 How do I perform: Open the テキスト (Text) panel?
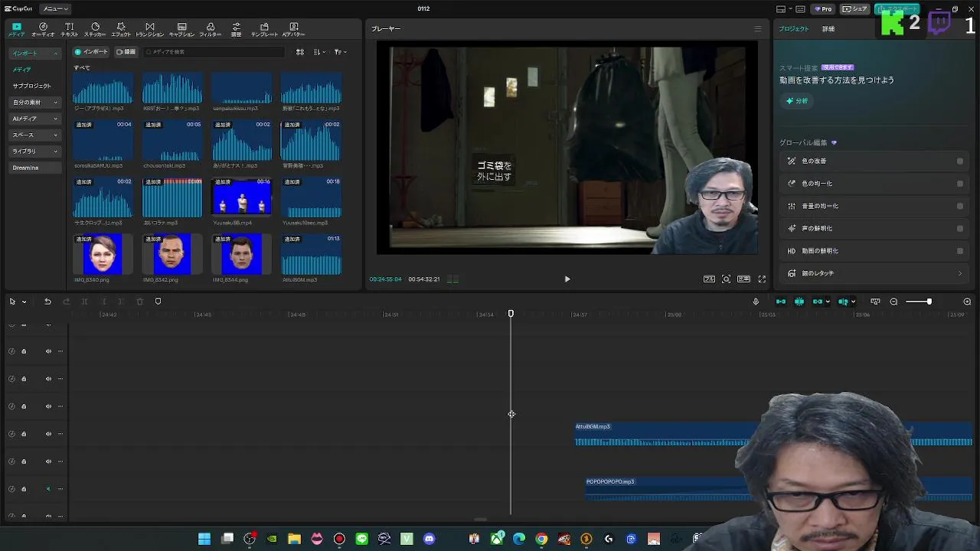click(x=70, y=30)
